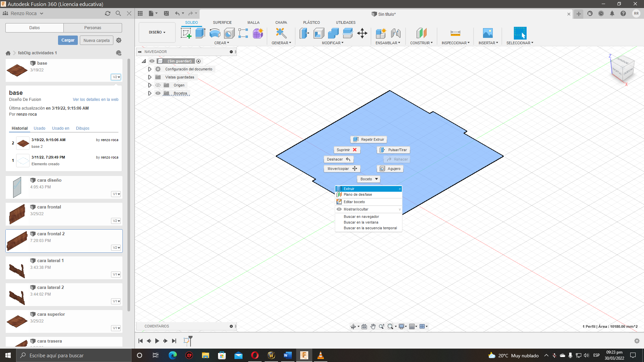Screen dimensions: 644x362
Task: Click Suprimir in marking menu
Action: tap(347, 150)
